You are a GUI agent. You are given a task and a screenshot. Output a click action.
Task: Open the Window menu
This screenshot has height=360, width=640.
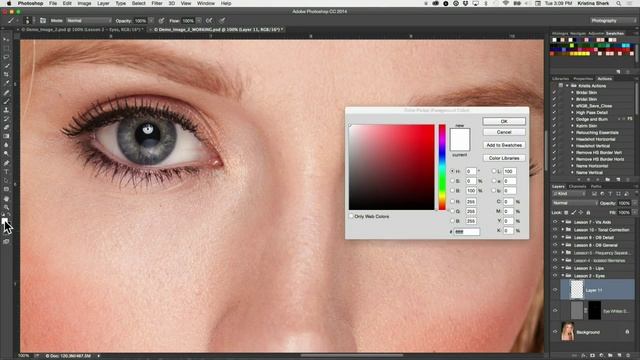pyautogui.click(x=206, y=3)
